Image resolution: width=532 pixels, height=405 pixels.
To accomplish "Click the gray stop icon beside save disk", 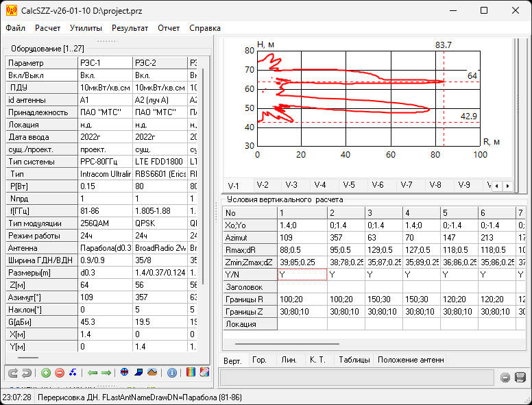I will (x=505, y=378).
